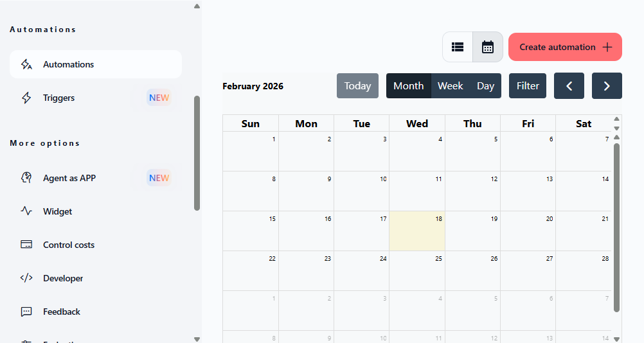Screen dimensions: 644x343
Task: Go to next month using right chevron
Action: tap(607, 86)
